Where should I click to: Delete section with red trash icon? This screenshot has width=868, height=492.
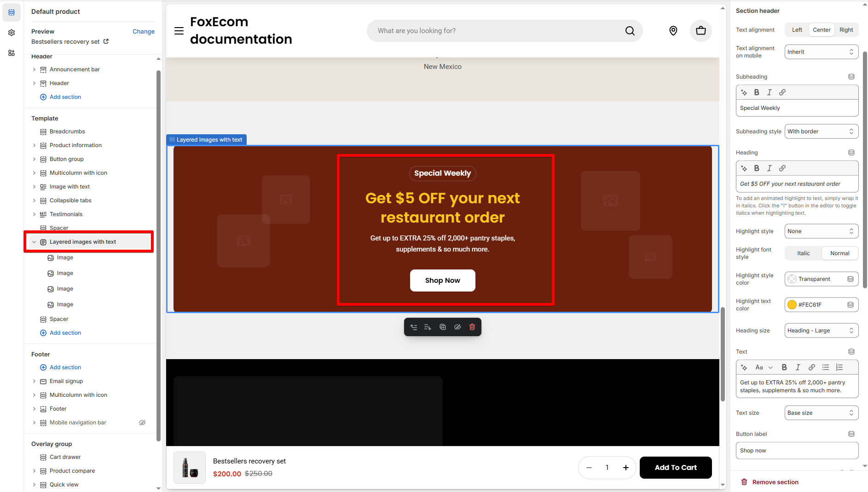click(x=472, y=327)
